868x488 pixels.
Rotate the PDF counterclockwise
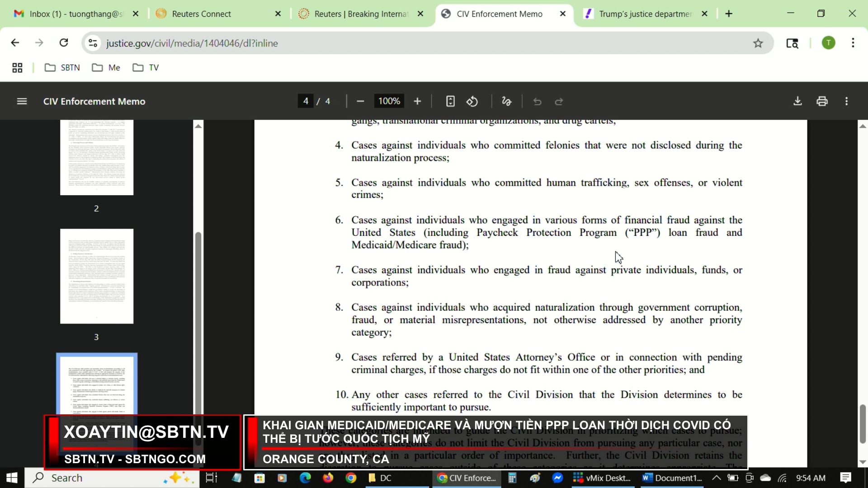coord(472,101)
